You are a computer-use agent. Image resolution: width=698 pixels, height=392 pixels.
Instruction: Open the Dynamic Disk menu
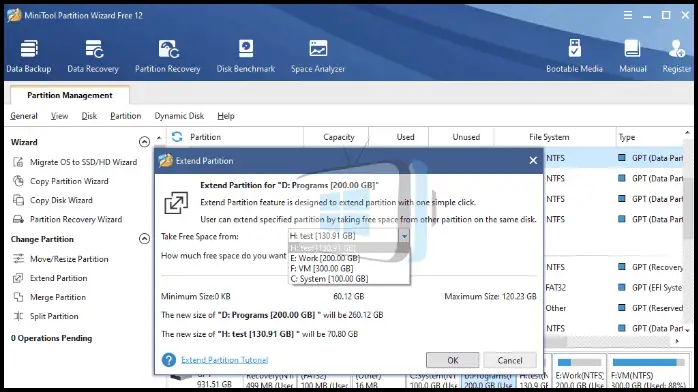[179, 116]
